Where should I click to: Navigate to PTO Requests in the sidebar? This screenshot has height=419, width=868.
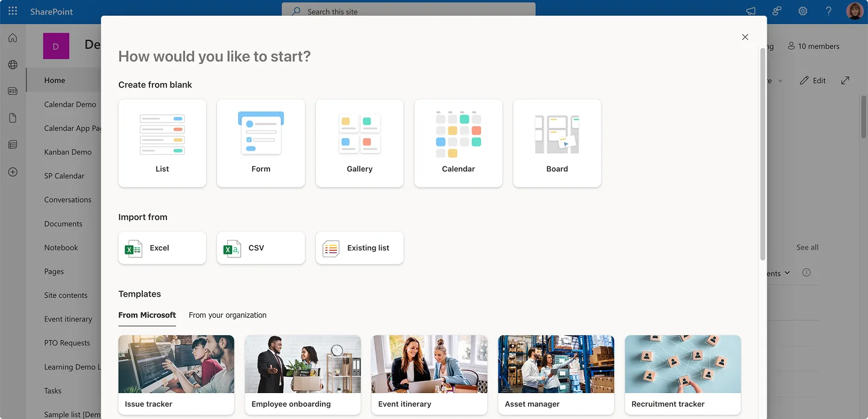point(67,342)
